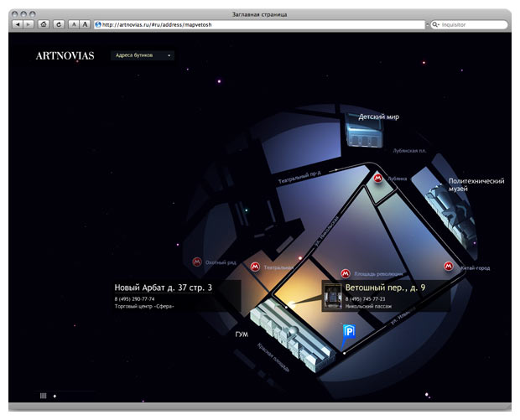The height and width of the screenshot is (420, 520).
Task: Click the Лубянка metro station icon
Action: tap(378, 178)
